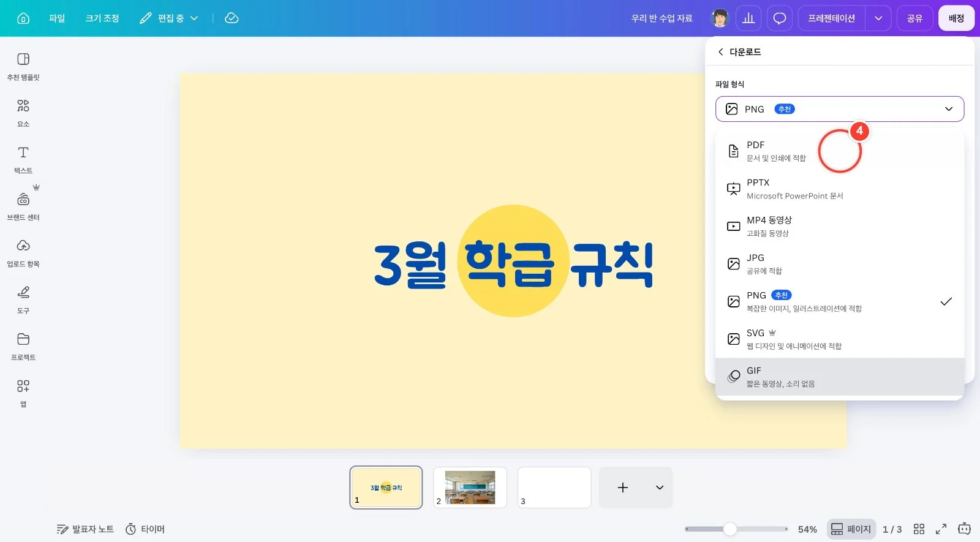Go to the home icon
The height and width of the screenshot is (542, 980).
tap(23, 18)
